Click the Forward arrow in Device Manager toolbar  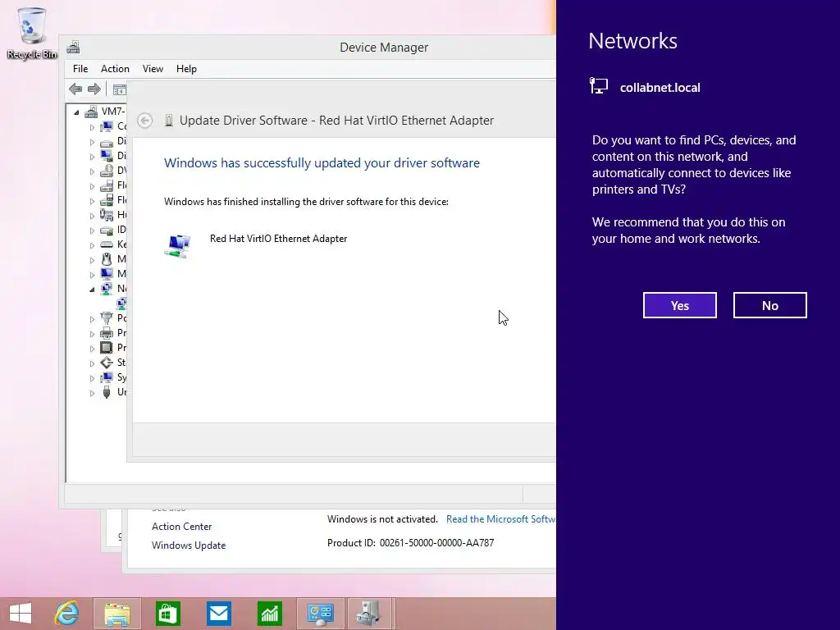94,89
